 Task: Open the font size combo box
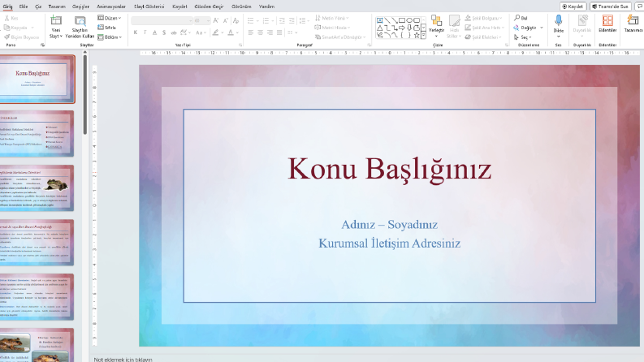[202, 20]
